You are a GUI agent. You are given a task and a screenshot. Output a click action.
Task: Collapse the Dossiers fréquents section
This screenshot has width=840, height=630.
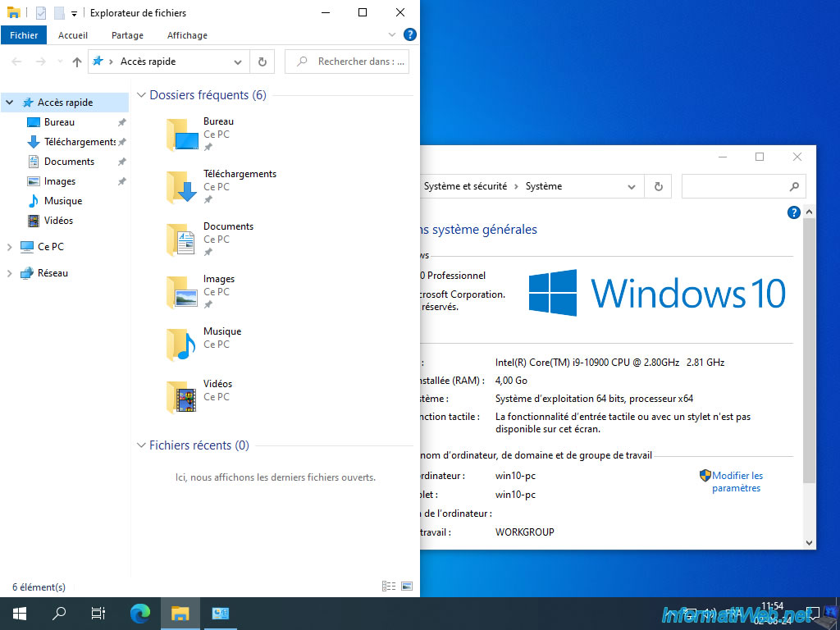(x=141, y=95)
